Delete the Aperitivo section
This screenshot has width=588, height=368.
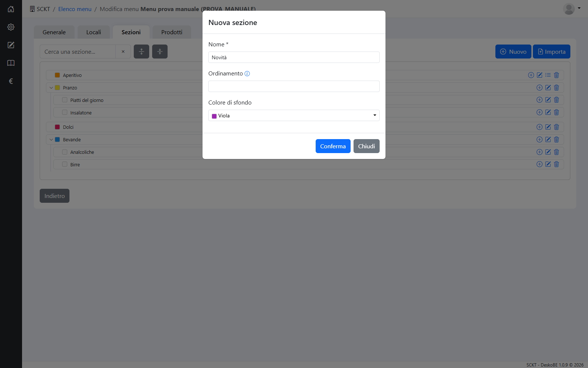tap(556, 75)
